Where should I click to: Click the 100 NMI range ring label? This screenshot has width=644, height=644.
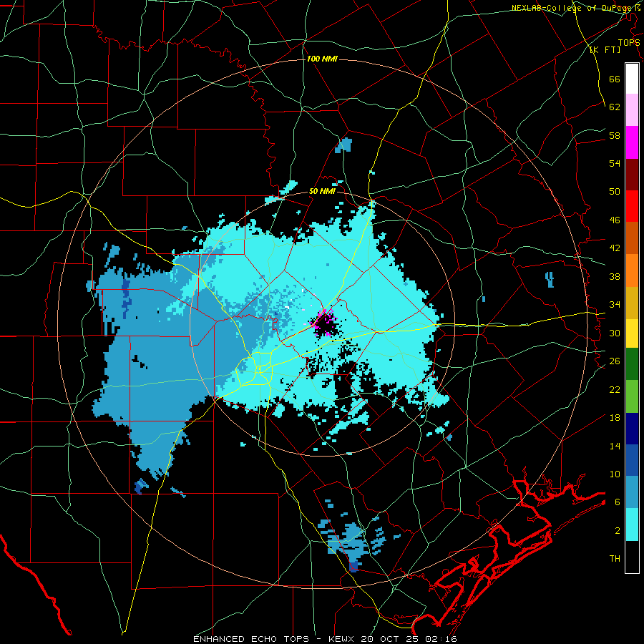coord(322,59)
